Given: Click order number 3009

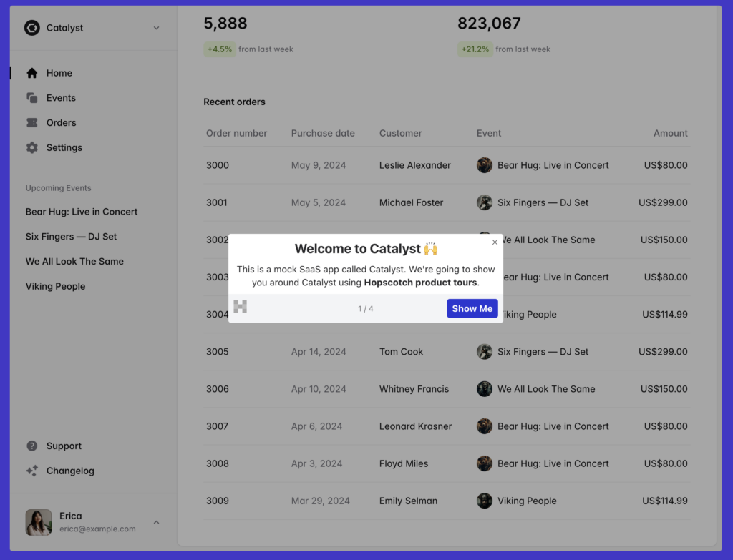Looking at the screenshot, I should coord(218,501).
